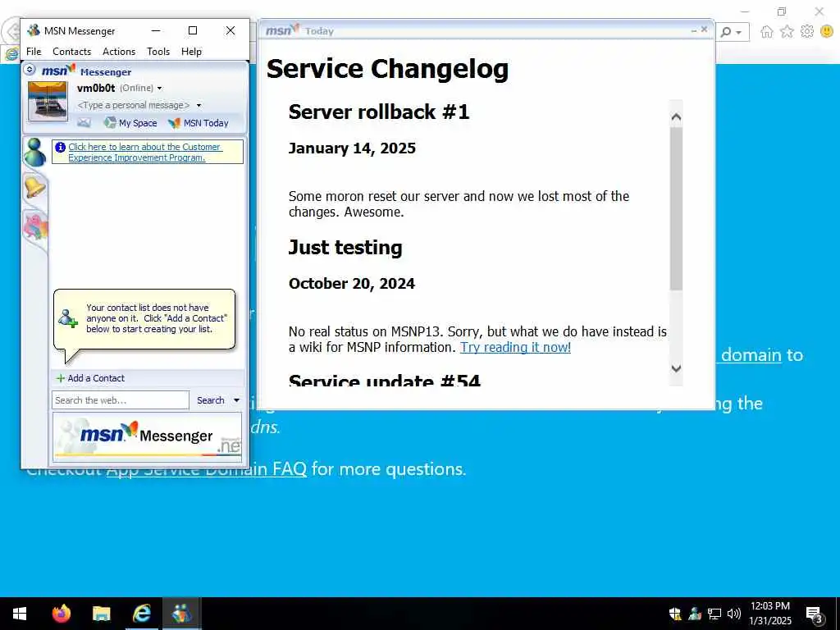
Task: Click the vm0b0t display name
Action: pos(96,88)
